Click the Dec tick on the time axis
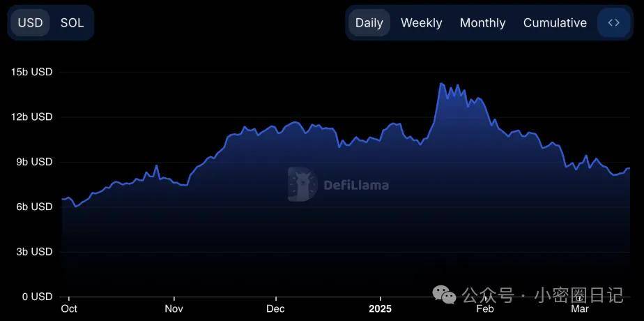 pos(275,308)
